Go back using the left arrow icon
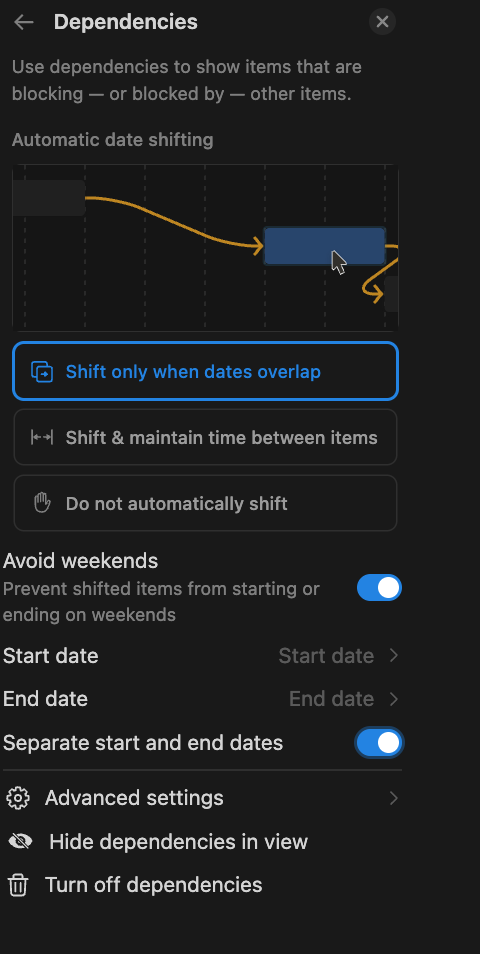This screenshot has height=954, width=480. (x=24, y=23)
